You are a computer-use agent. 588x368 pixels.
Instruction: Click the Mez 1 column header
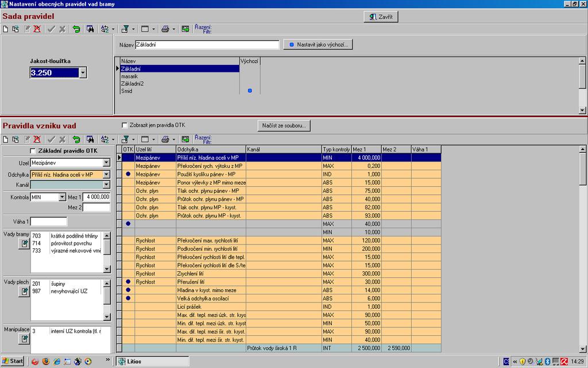(366, 149)
